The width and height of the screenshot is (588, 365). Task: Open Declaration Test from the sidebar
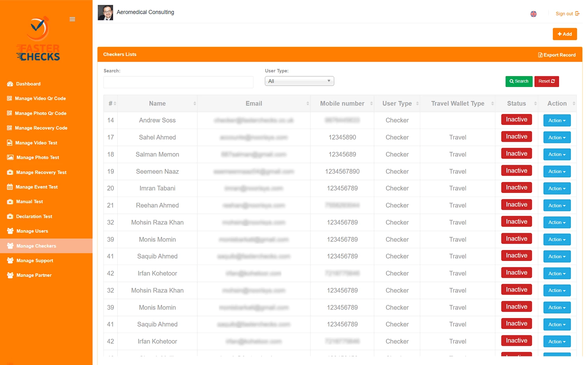[x=34, y=216]
